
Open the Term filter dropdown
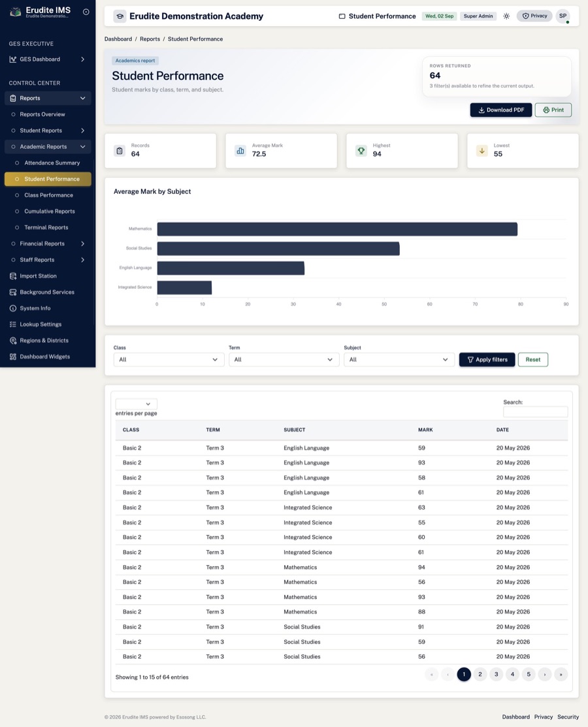[x=284, y=359]
